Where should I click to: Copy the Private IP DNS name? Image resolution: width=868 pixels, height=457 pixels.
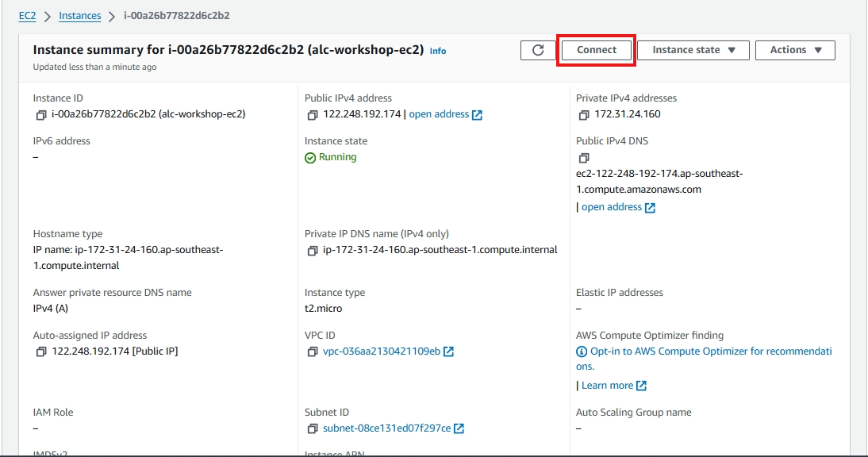(x=313, y=251)
